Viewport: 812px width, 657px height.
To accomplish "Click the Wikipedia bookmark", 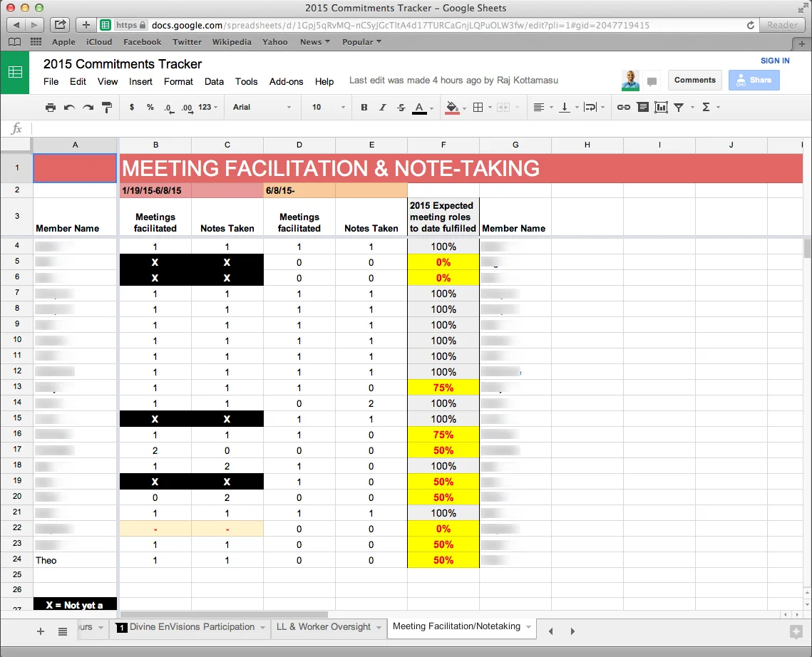I will [232, 42].
